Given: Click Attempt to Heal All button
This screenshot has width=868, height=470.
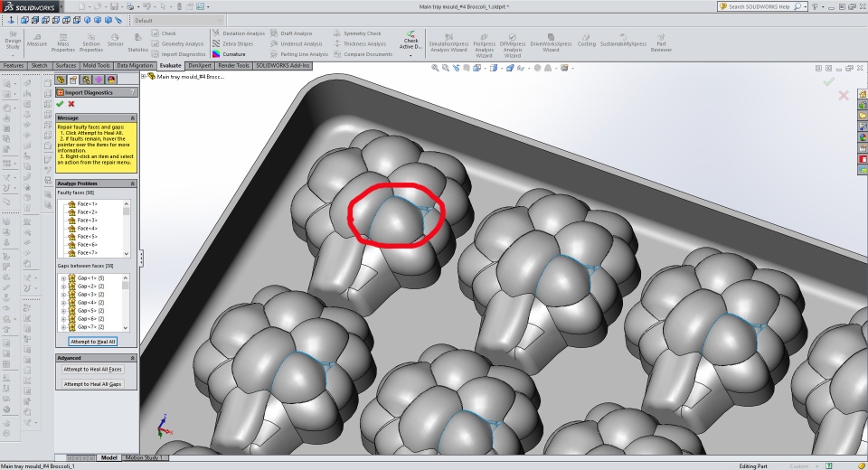Looking at the screenshot, I should tap(93, 342).
